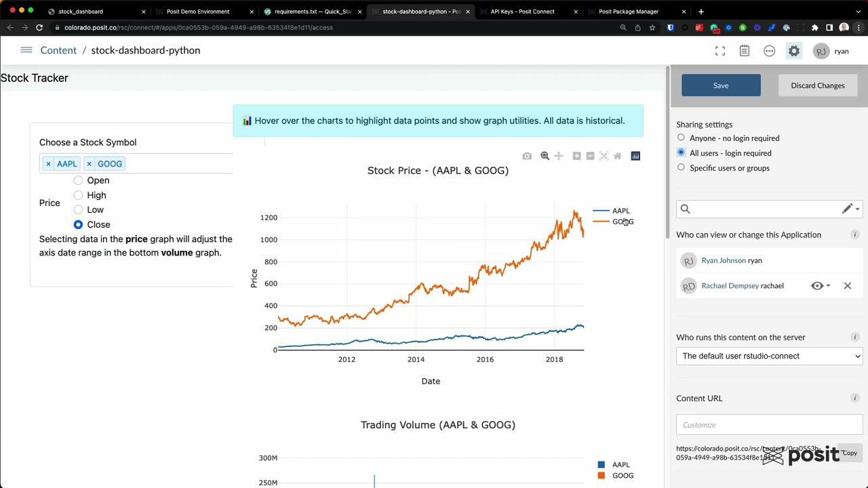
Task: Open the three-dots more options menu
Action: pos(769,51)
